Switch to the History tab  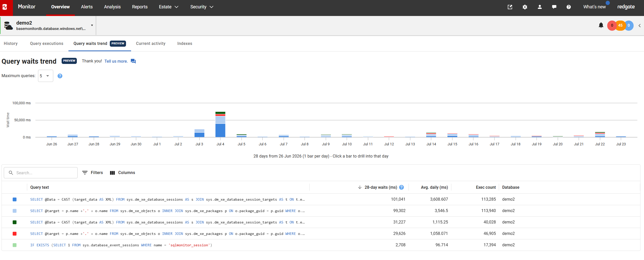(x=11, y=43)
